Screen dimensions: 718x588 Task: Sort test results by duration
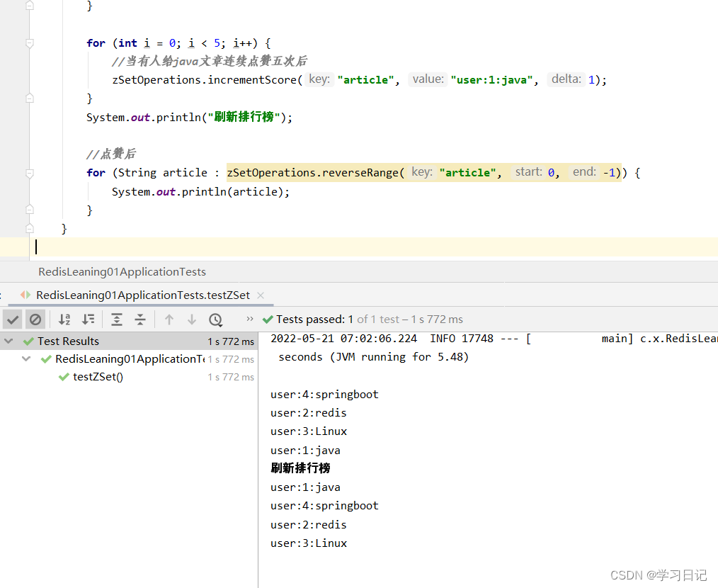88,320
